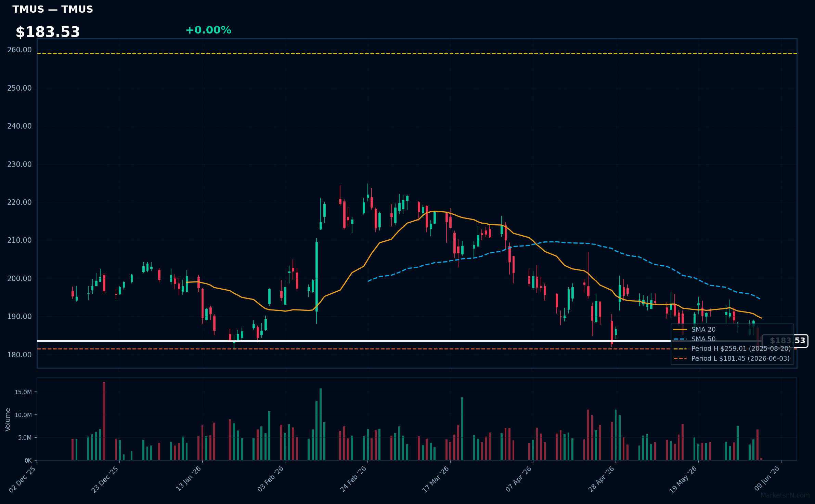
Task: Click the 230.00 price axis label
Action: pyautogui.click(x=20, y=164)
